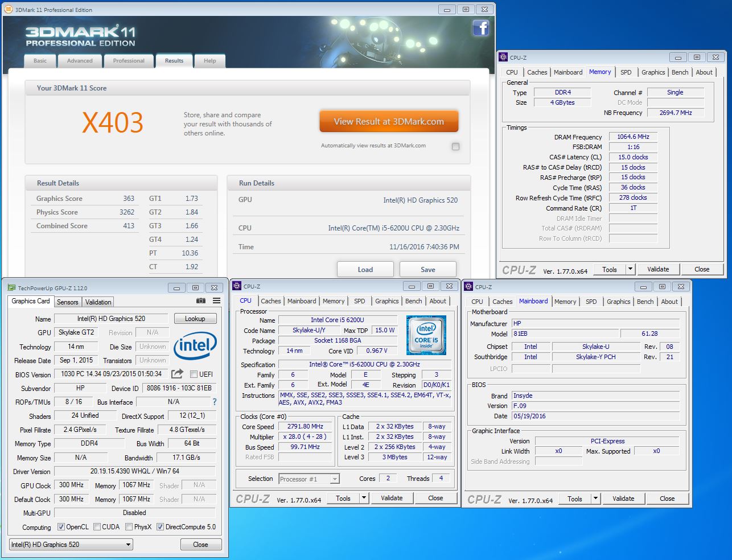Open Sensors tab in GPU-Z
Image resolution: width=732 pixels, height=560 pixels.
point(68,302)
